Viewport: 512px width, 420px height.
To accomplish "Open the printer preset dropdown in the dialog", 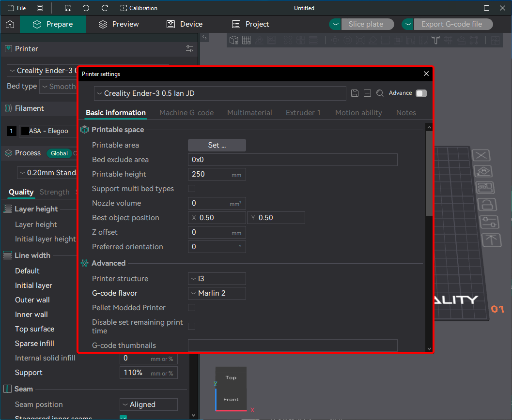I will coord(220,93).
